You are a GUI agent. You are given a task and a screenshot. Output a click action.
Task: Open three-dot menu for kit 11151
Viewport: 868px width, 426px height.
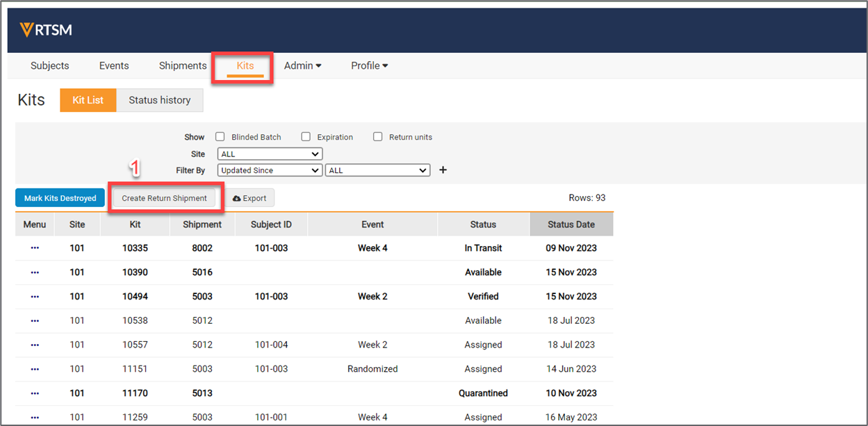(x=35, y=369)
